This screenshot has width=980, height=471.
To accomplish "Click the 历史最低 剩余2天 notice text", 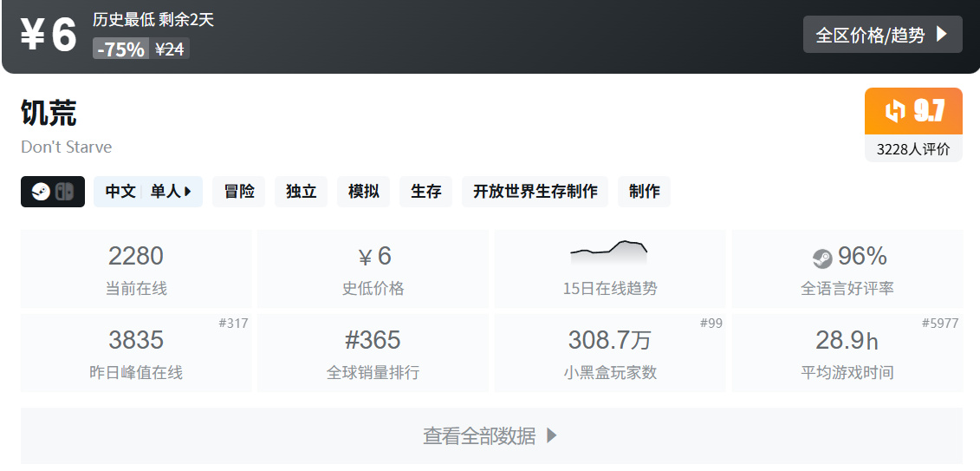I will tap(153, 20).
